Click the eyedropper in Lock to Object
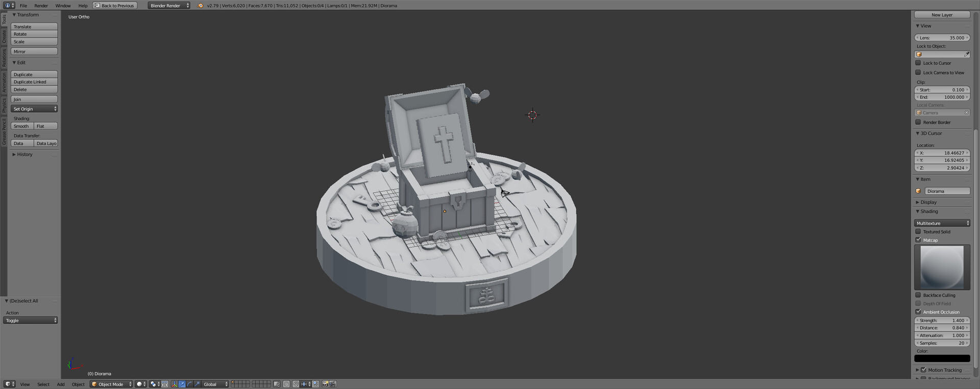 (x=966, y=54)
